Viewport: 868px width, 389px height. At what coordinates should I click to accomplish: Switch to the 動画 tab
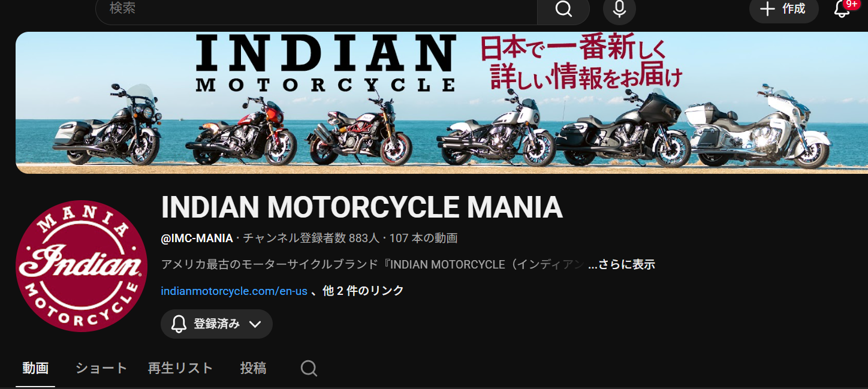[35, 368]
